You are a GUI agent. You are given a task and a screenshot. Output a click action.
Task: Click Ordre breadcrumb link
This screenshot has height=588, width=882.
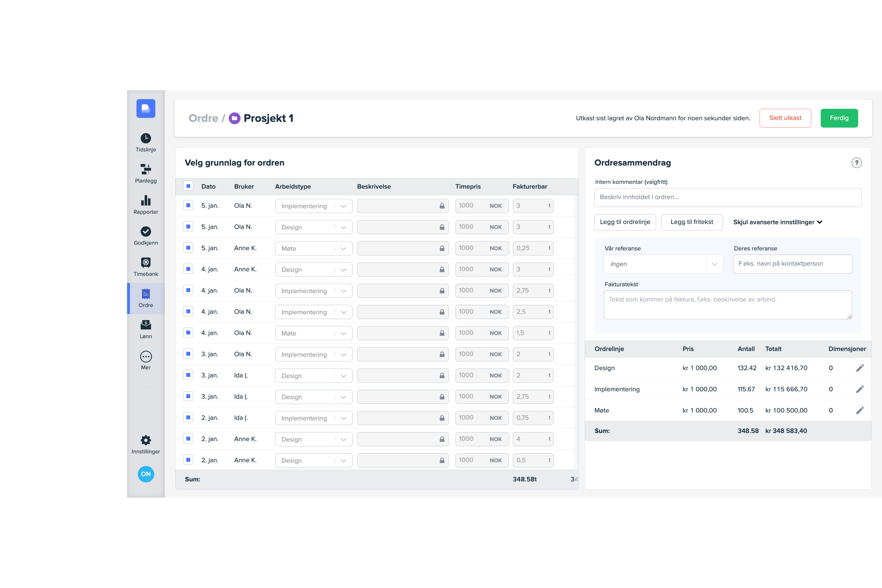click(x=203, y=118)
